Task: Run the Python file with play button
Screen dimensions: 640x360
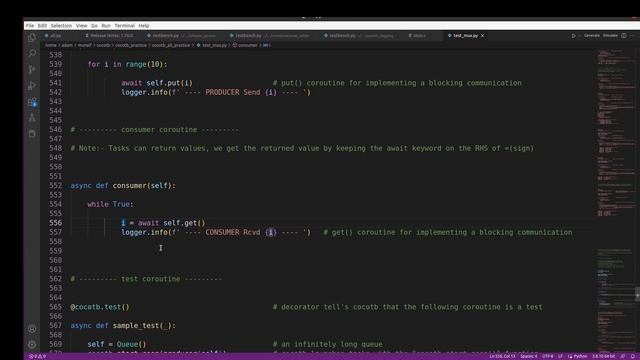Action: click(x=573, y=36)
